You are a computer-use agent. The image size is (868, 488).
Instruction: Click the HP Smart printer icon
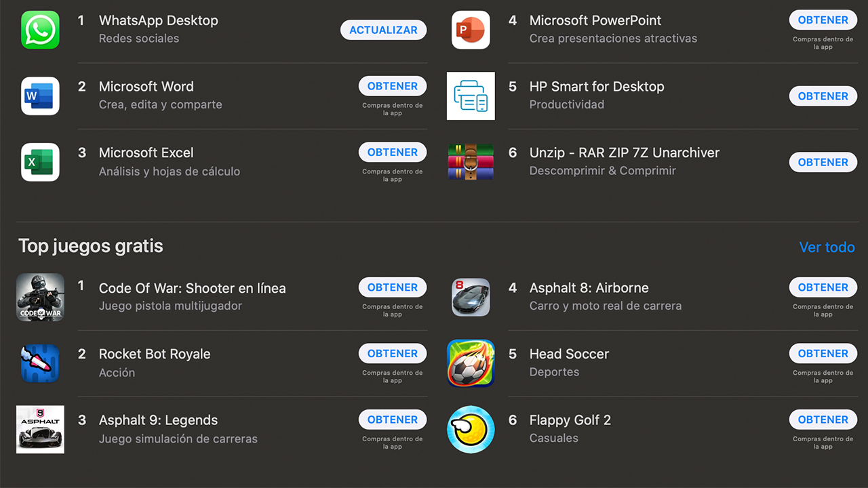pyautogui.click(x=471, y=96)
